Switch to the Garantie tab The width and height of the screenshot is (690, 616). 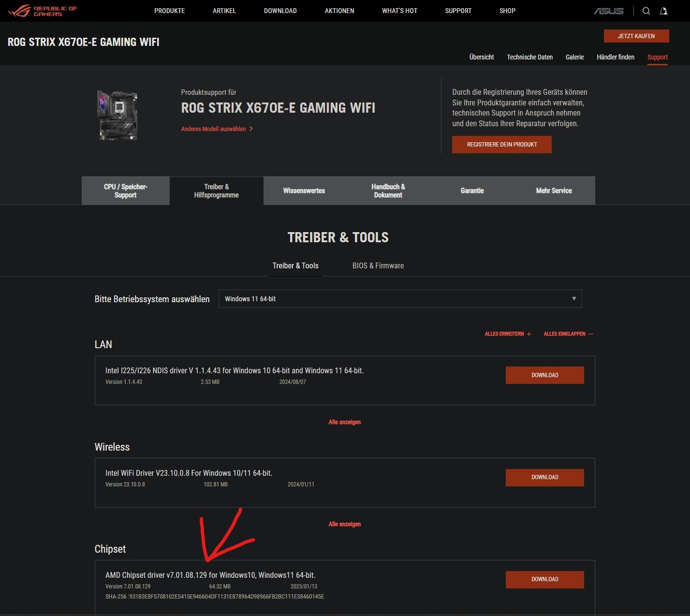tap(472, 191)
